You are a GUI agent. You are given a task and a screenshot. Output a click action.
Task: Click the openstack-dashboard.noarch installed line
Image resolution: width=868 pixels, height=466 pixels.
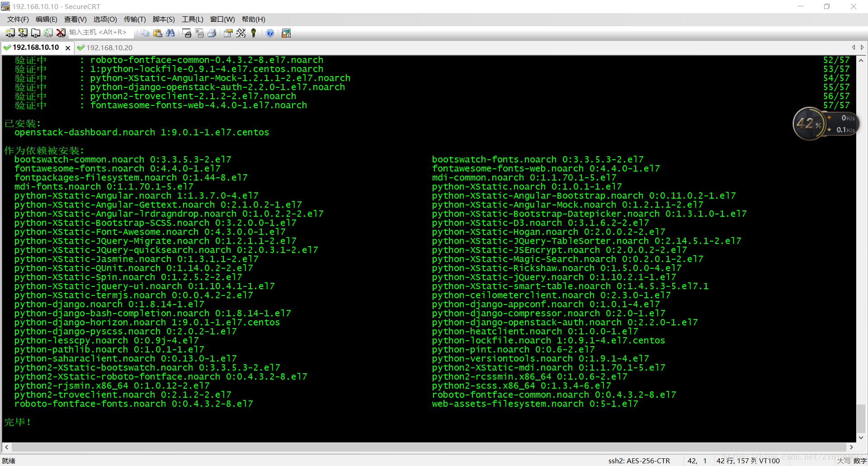pyautogui.click(x=142, y=132)
